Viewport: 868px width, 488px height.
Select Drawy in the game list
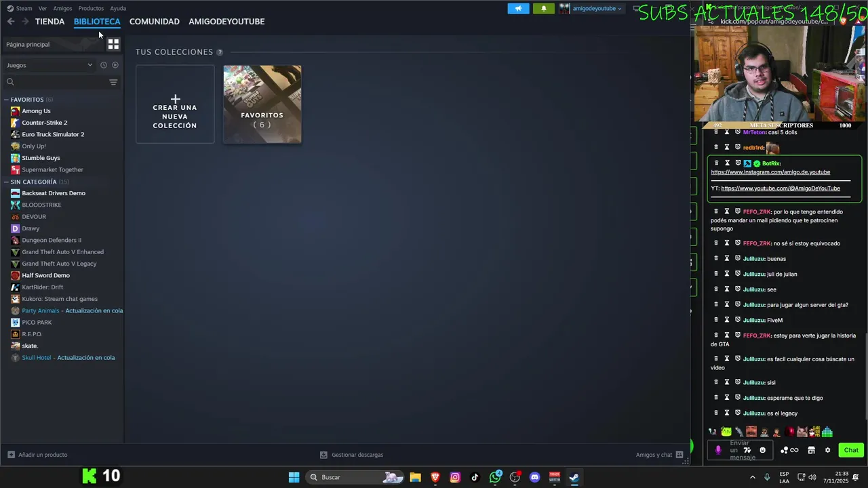tap(31, 228)
